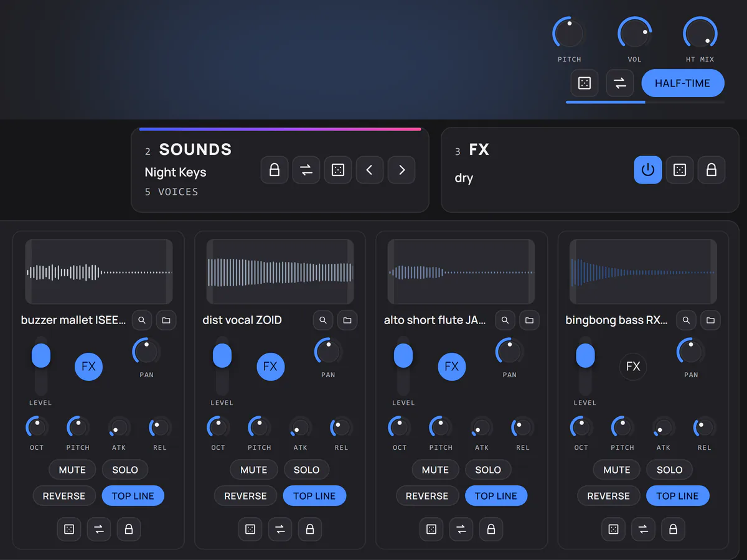The height and width of the screenshot is (560, 747).
Task: Click the LEVEL slider of buzzer mallet voice
Action: tap(41, 366)
